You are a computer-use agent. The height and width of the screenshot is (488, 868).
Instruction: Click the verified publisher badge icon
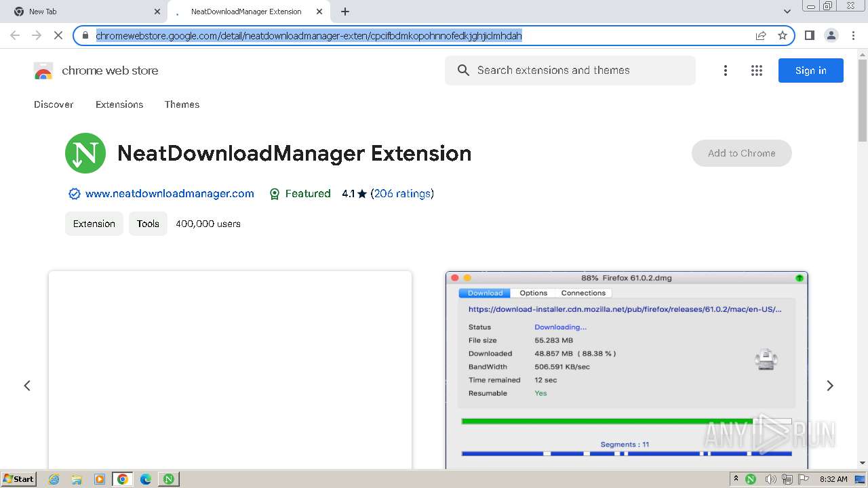coord(75,194)
